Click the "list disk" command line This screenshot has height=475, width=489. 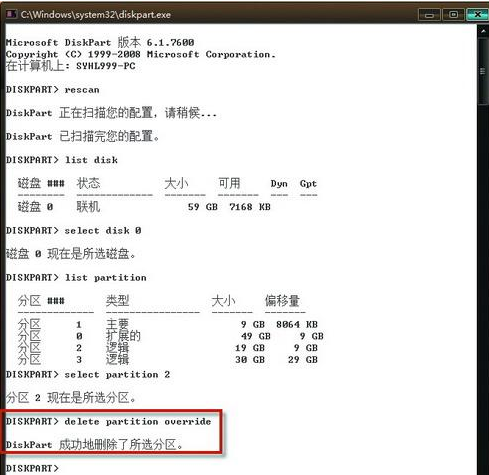coord(62,160)
